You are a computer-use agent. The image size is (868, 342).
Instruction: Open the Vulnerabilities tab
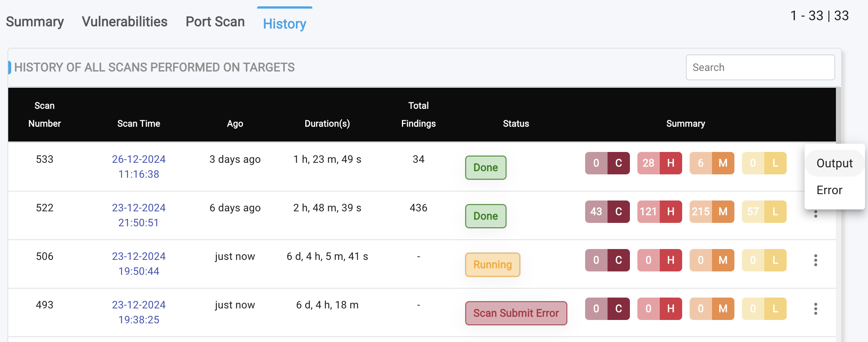[125, 22]
